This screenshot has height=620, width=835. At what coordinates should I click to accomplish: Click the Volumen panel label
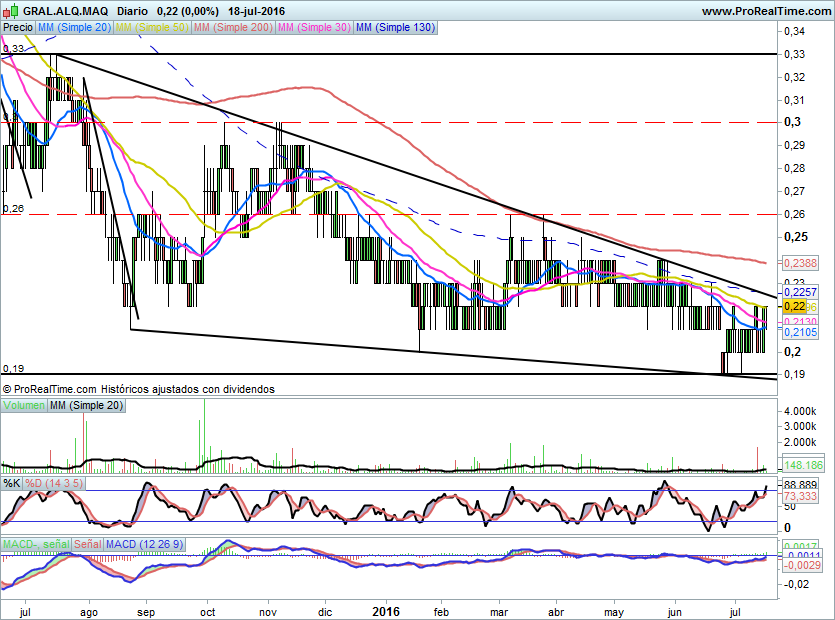tap(24, 406)
